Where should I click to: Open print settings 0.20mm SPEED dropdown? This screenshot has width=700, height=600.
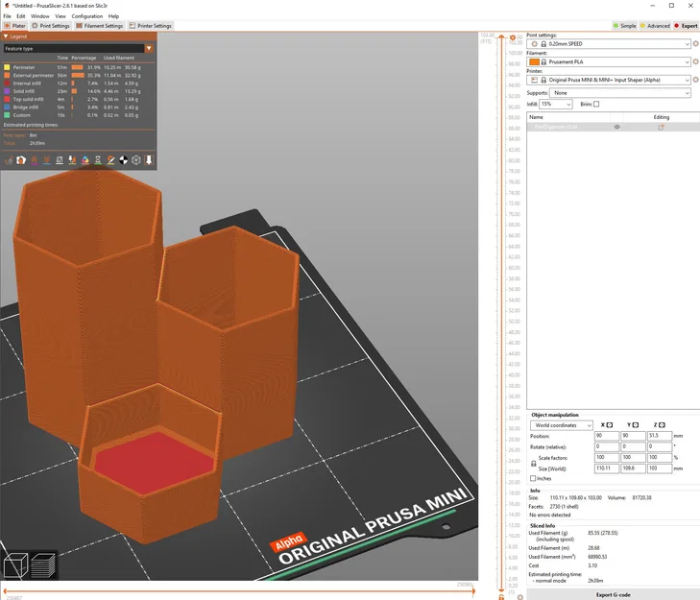pyautogui.click(x=609, y=44)
